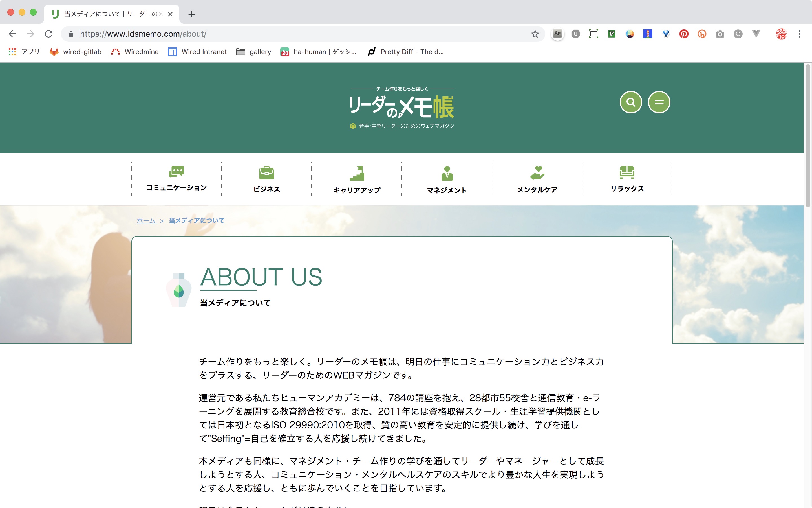Image resolution: width=812 pixels, height=508 pixels.
Task: Click the screen capture frame extension icon
Action: 593,34
